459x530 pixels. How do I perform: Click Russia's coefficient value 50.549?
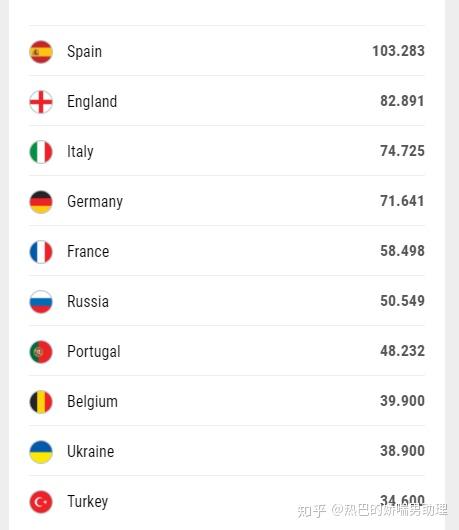point(402,301)
